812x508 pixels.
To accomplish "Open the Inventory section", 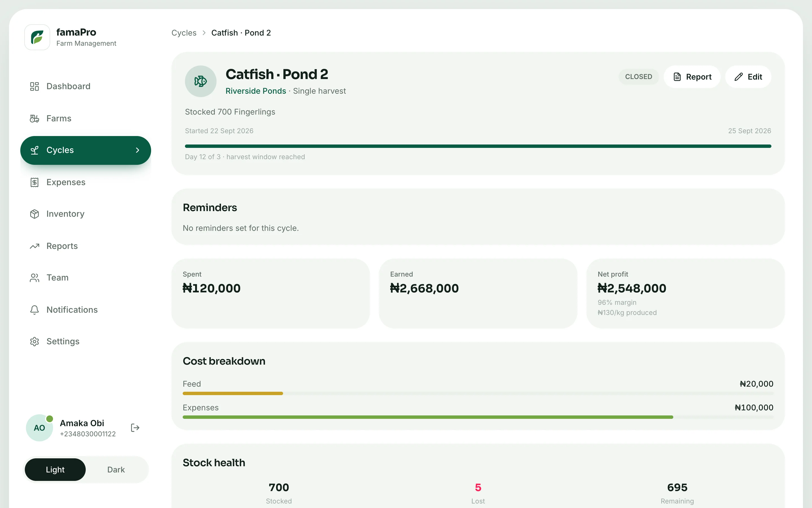I will coord(85,214).
